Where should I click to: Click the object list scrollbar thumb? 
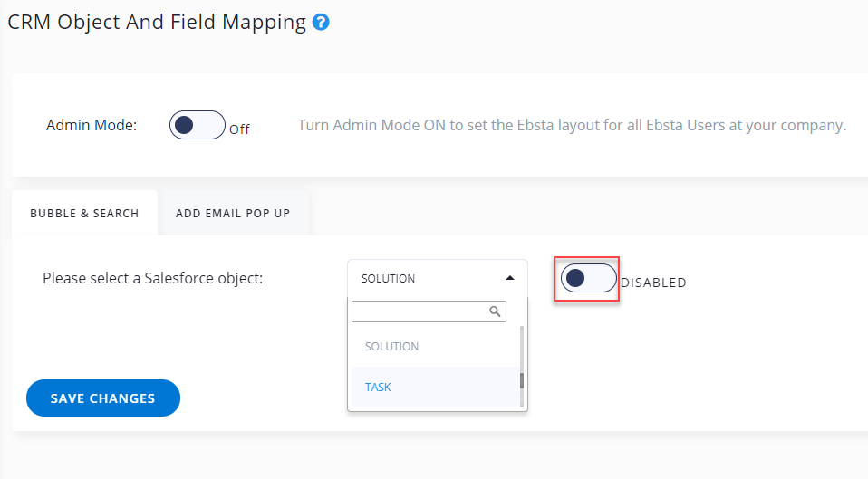522,380
